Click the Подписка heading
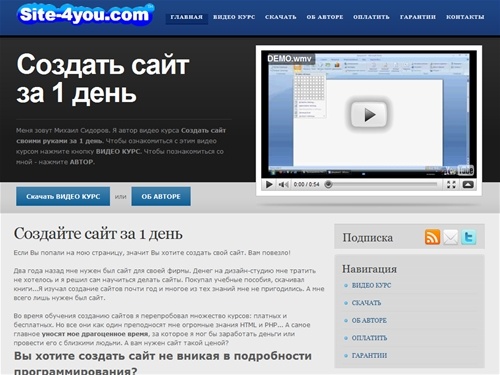The height and width of the screenshot is (375, 500). (368, 238)
